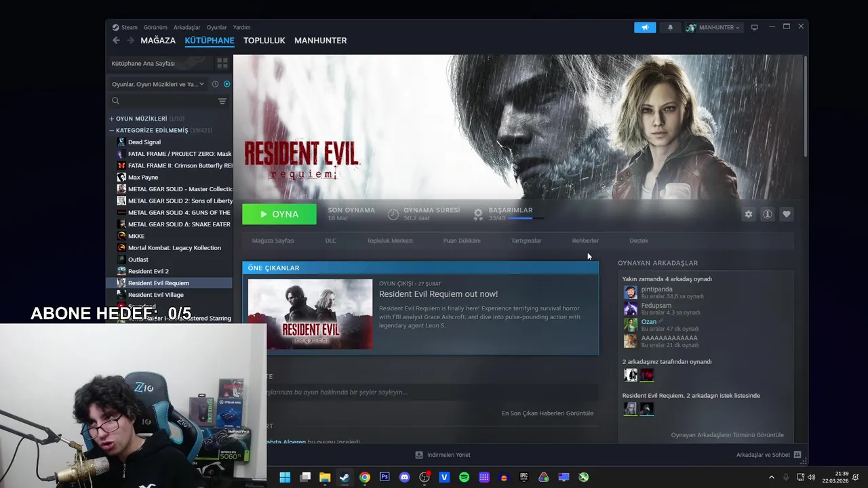Viewport: 868px width, 488px height.
Task: Open the Görünüm menu
Action: (x=155, y=27)
